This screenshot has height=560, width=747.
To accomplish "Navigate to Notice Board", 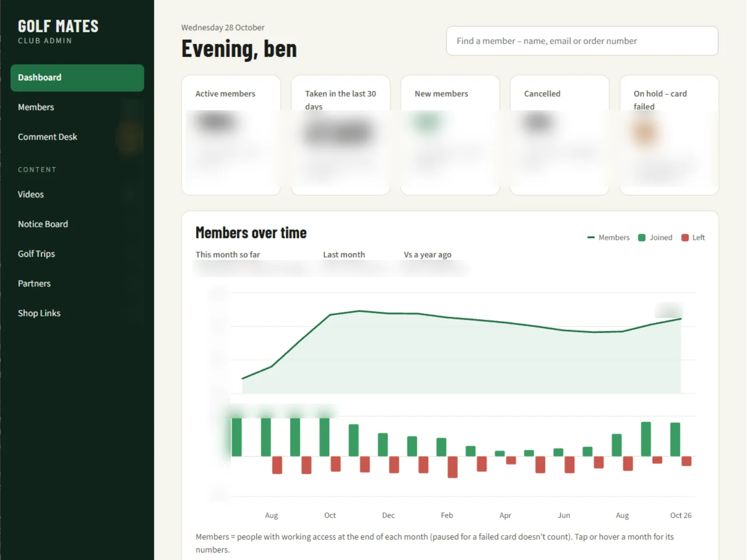I will coord(77,224).
